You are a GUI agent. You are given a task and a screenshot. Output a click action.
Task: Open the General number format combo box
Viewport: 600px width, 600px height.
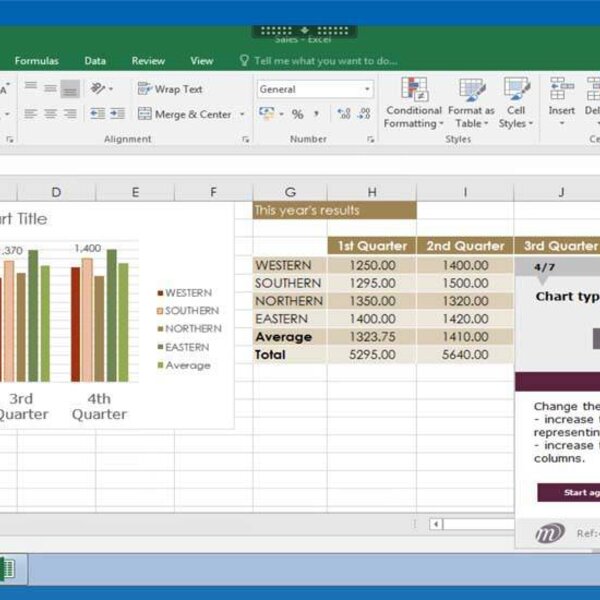[x=315, y=89]
